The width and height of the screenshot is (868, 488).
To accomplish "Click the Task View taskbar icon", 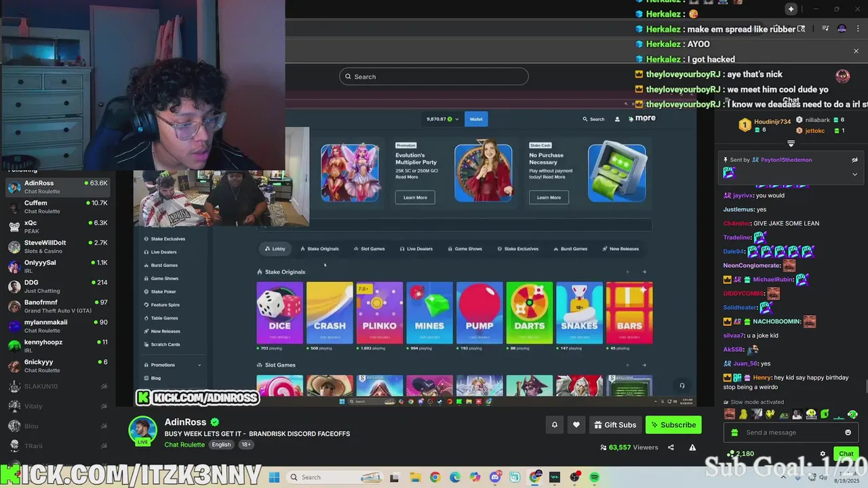I will tap(395, 477).
